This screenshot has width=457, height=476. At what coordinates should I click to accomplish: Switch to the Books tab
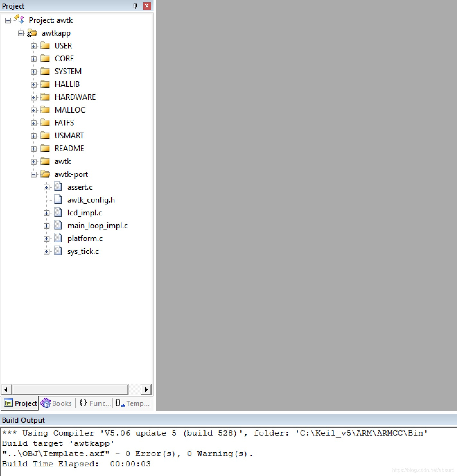pos(57,403)
